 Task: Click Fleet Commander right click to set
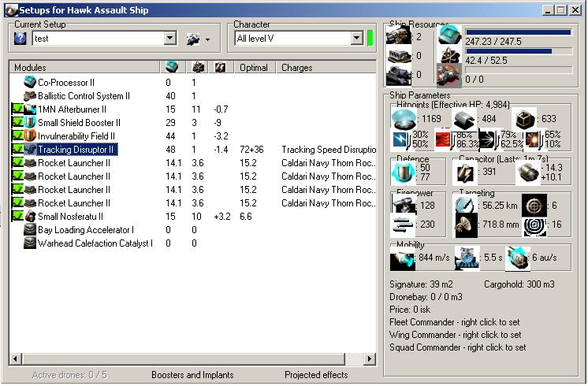455,322
